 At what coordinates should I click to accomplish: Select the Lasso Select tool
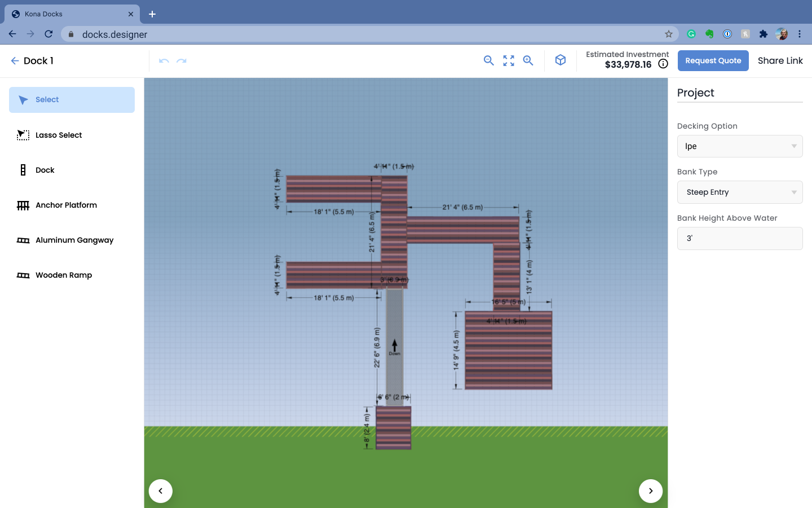click(72, 135)
